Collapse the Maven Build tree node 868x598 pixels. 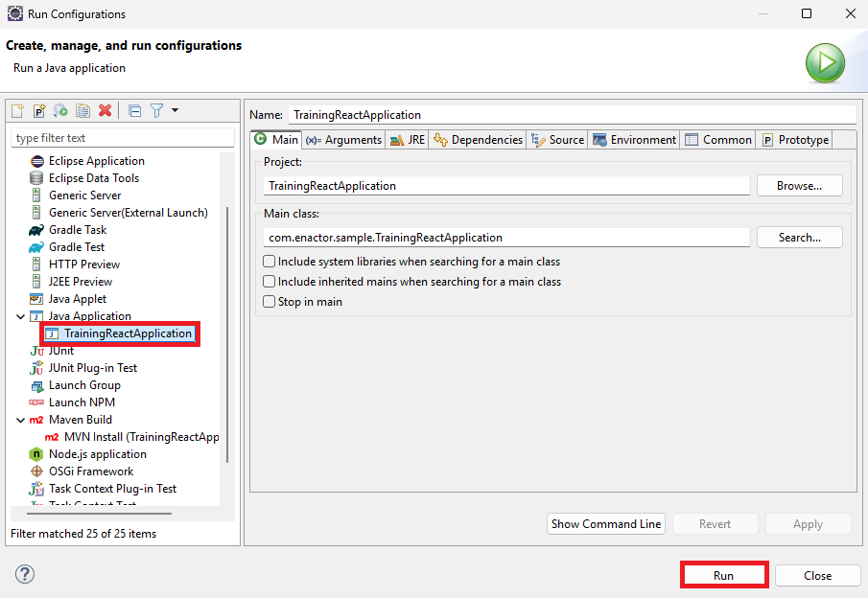pyautogui.click(x=20, y=419)
